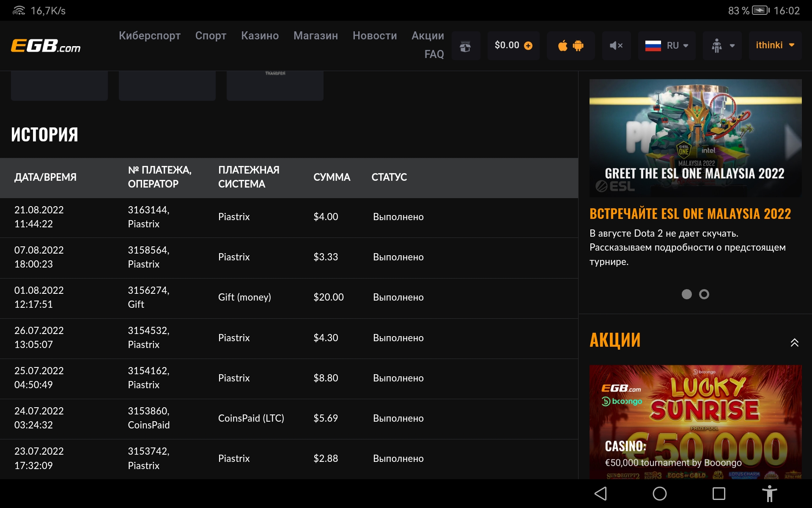Image resolution: width=812 pixels, height=508 pixels.
Task: Select the Gift (money) payment system cell
Action: click(x=244, y=297)
